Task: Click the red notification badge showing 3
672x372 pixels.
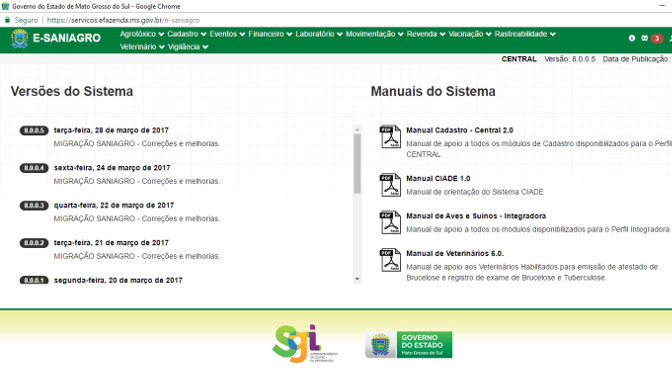Action: coord(657,39)
